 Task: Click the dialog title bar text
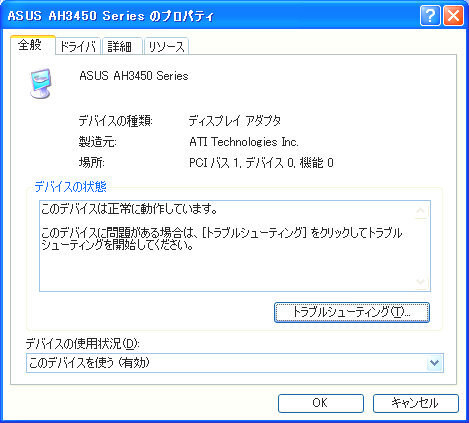tap(110, 16)
